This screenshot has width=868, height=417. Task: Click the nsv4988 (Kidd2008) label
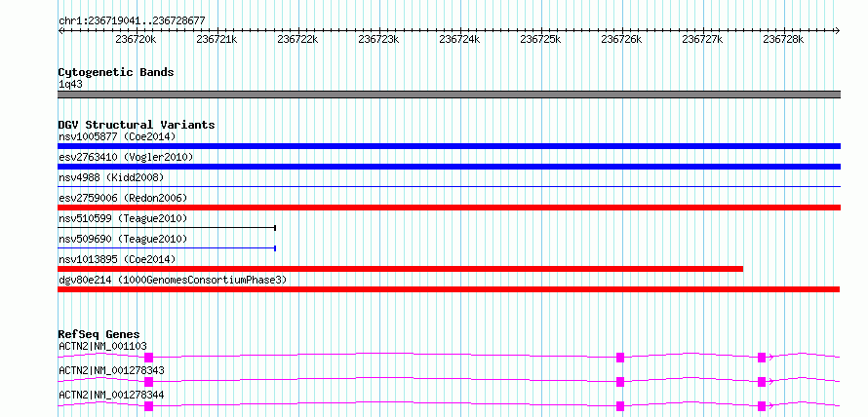(111, 177)
